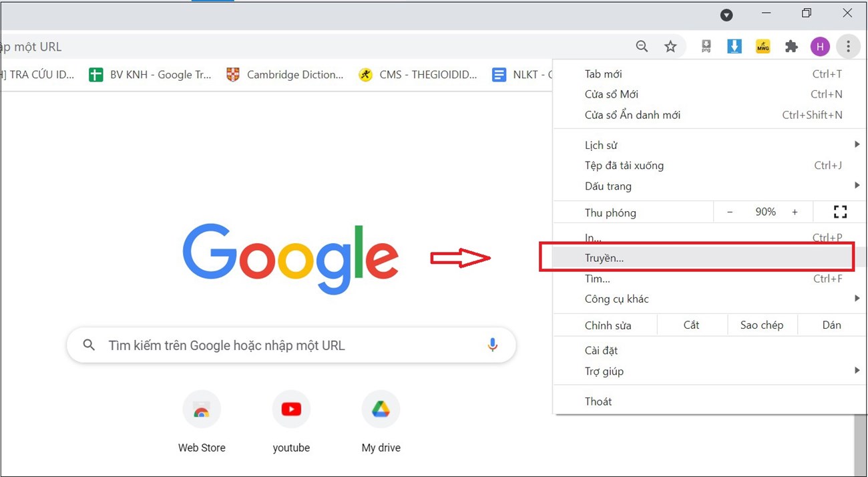The width and height of the screenshot is (868, 477).
Task: Open CMS - THEGIOIDID bookmark
Action: 418,75
